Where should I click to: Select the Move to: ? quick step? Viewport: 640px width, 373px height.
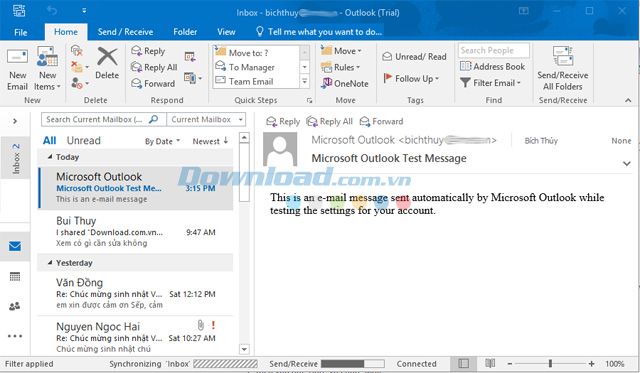[x=256, y=53]
